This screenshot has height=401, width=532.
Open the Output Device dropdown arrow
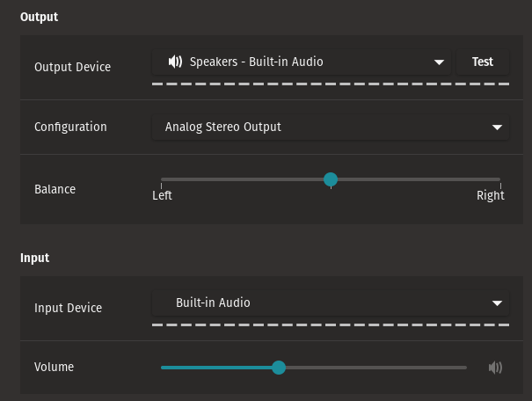click(439, 62)
